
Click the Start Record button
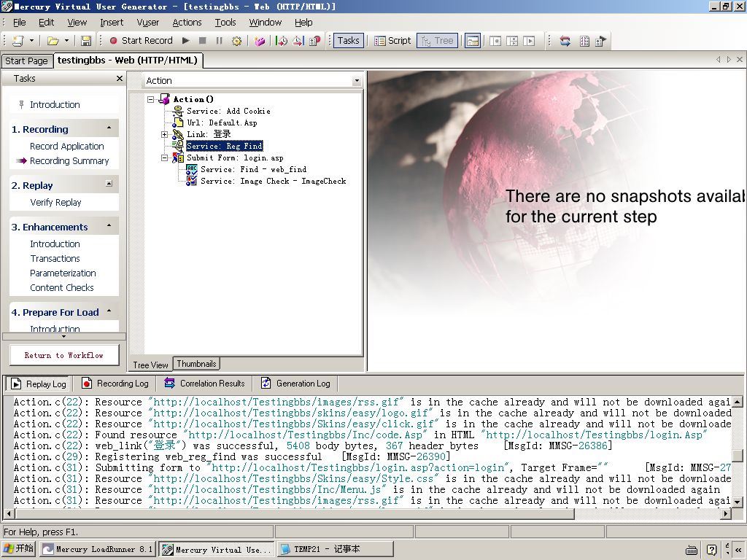point(141,41)
